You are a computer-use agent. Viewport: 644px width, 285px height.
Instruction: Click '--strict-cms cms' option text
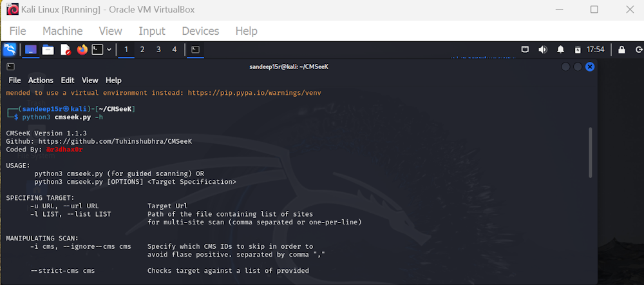[x=62, y=271]
